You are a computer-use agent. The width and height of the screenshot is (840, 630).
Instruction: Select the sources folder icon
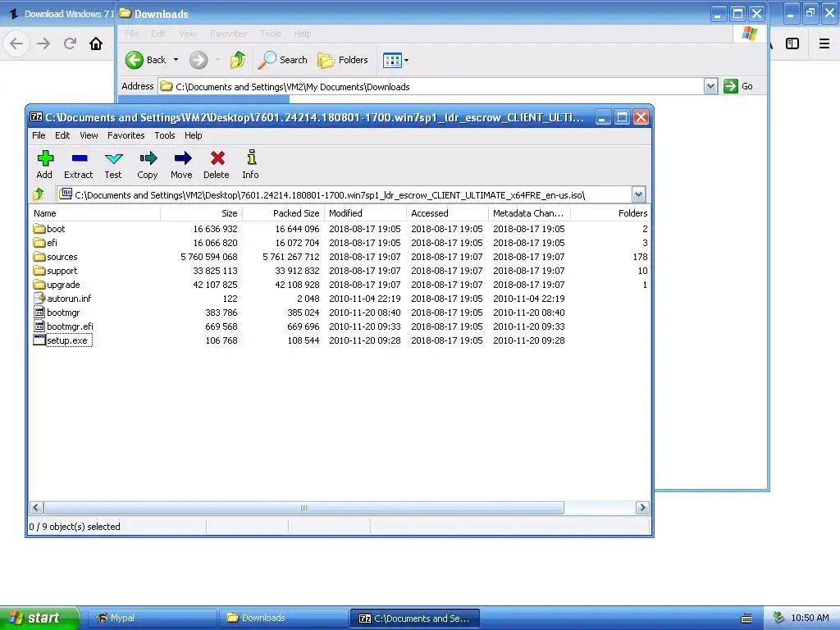39,257
